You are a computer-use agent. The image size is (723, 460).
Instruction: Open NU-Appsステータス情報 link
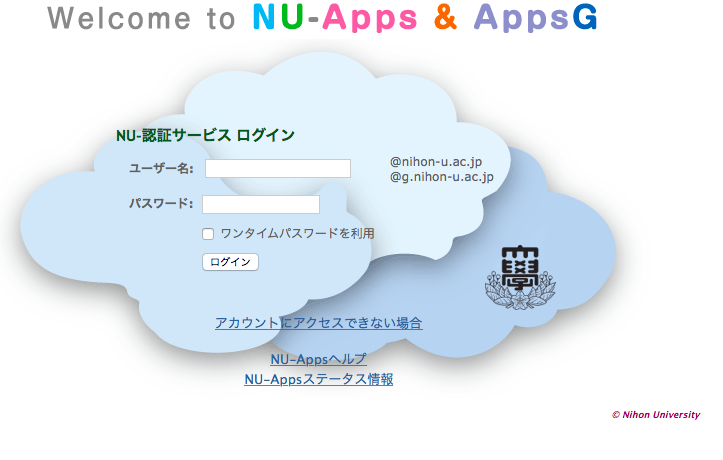coord(319,379)
